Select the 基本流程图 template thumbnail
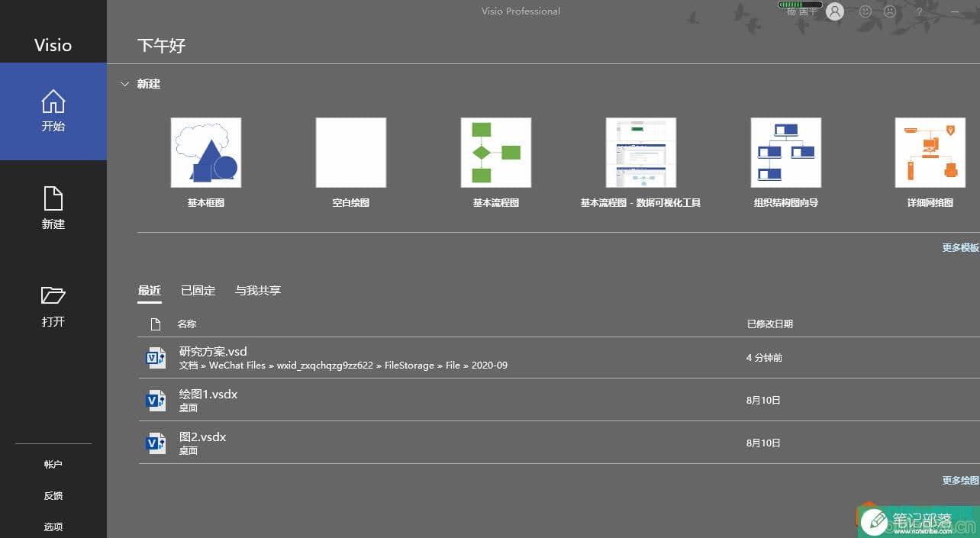 (x=496, y=153)
